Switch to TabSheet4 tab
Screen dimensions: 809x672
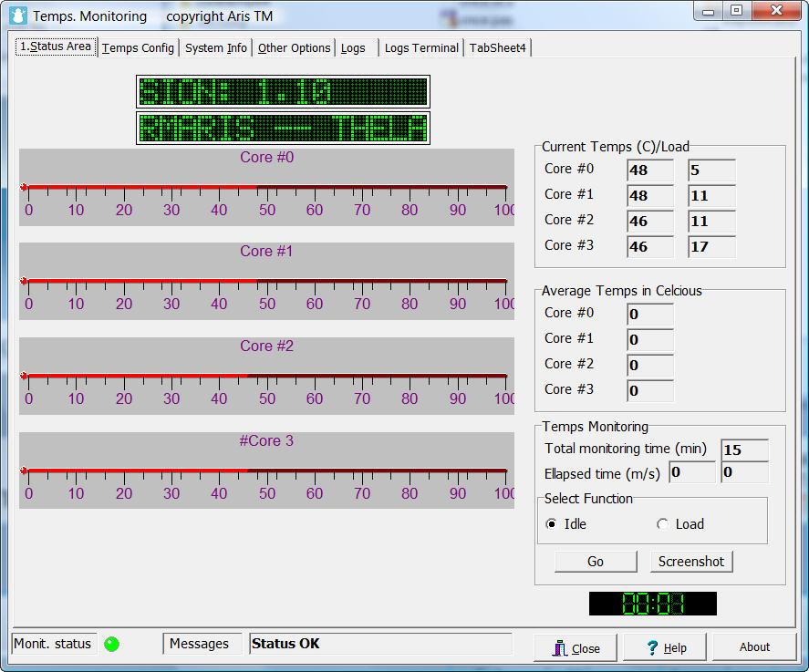click(x=497, y=48)
